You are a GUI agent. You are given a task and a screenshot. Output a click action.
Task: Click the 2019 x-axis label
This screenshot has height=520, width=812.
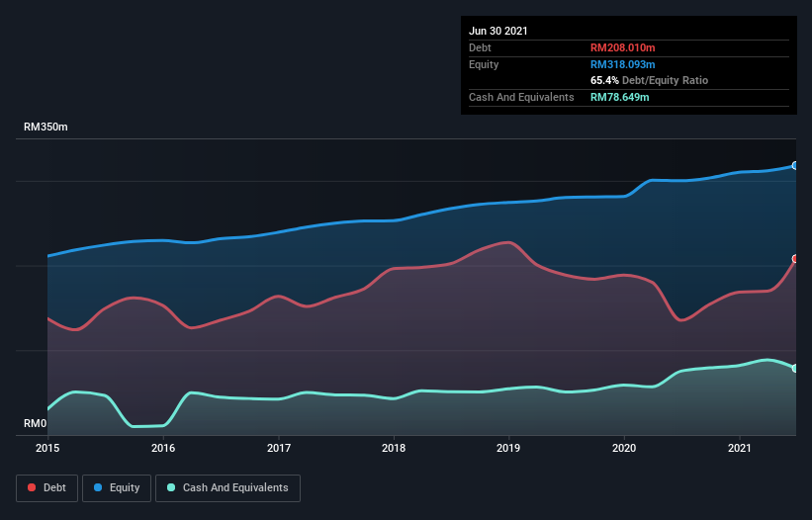(x=508, y=448)
